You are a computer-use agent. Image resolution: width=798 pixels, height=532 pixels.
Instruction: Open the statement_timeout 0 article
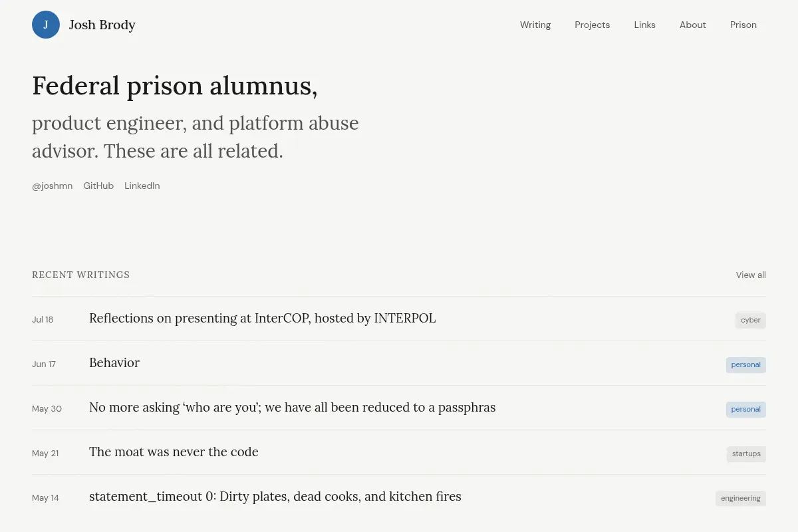[x=275, y=497]
